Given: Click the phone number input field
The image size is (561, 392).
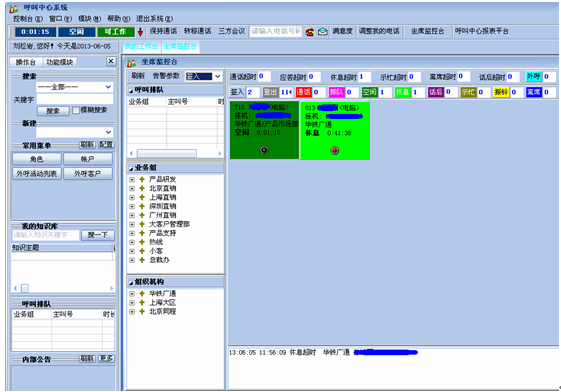Looking at the screenshot, I should point(275,31).
